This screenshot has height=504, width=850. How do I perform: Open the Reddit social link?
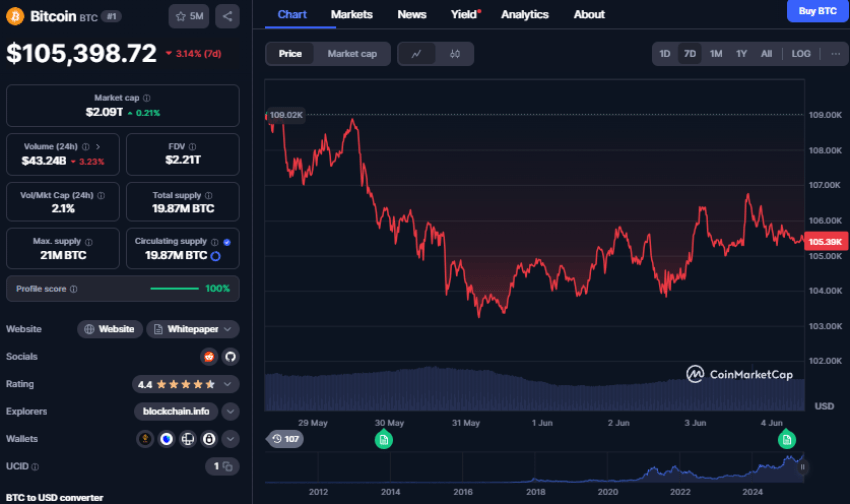click(209, 357)
